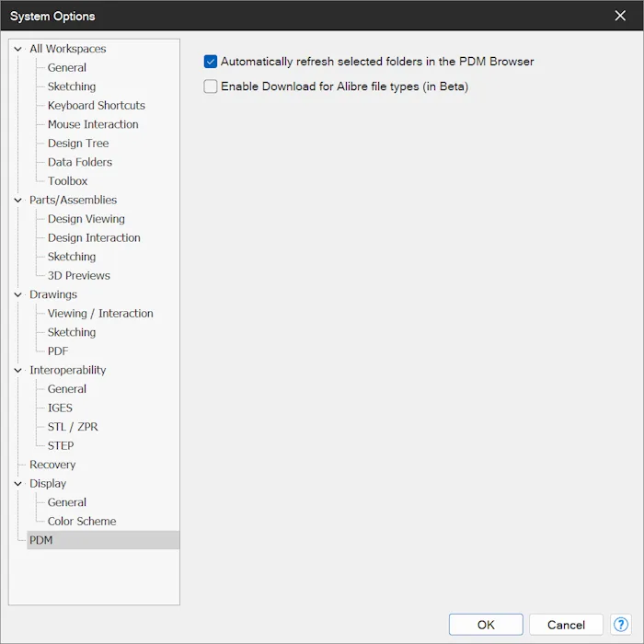Open 3D Previews settings
The height and width of the screenshot is (644, 644).
click(x=78, y=275)
